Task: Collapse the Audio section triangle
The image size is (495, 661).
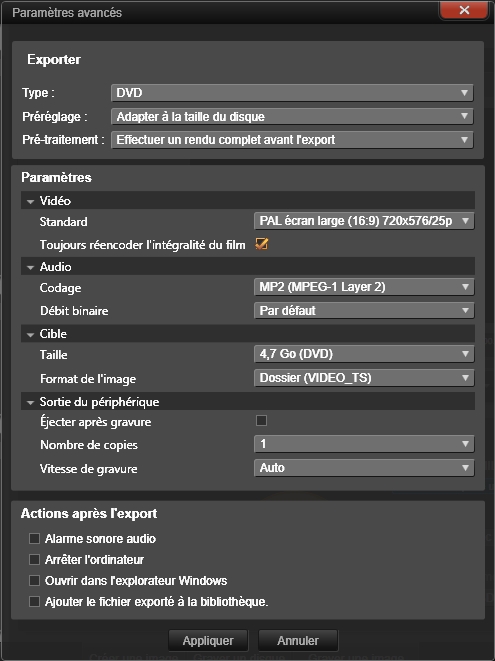Action: point(30,267)
